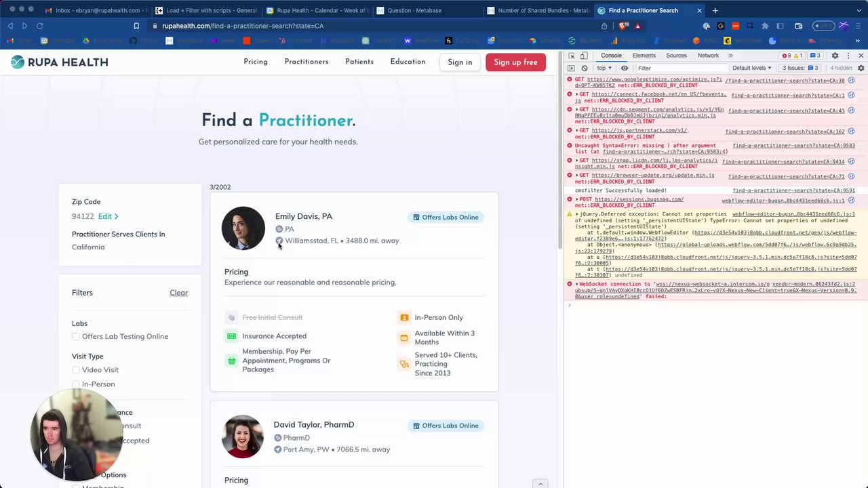This screenshot has height=488, width=868.
Task: Open the JavaScript context 'top' dropdown
Action: click(x=604, y=68)
